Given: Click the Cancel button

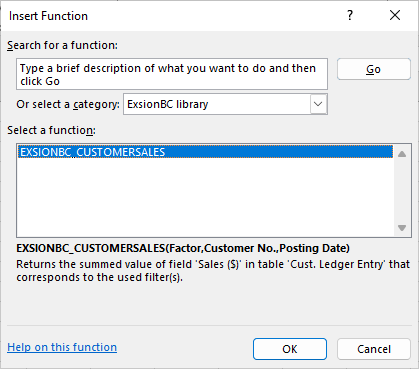Looking at the screenshot, I should pyautogui.click(x=374, y=349).
